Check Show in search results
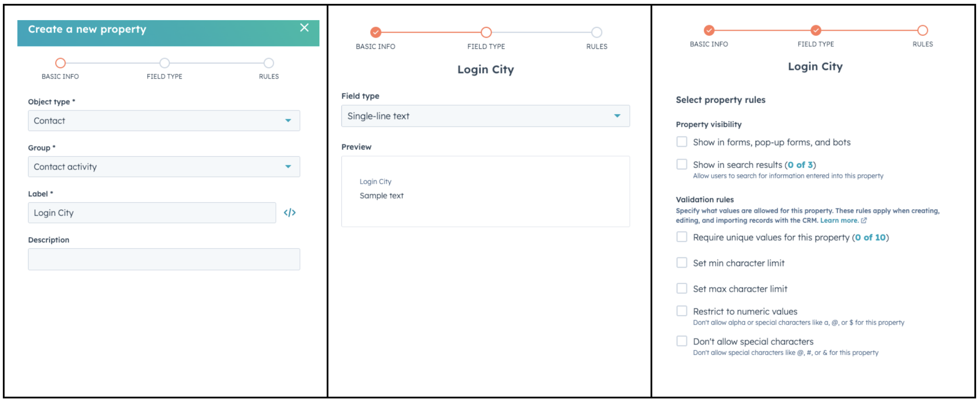This screenshot has width=980, height=404. click(x=681, y=164)
